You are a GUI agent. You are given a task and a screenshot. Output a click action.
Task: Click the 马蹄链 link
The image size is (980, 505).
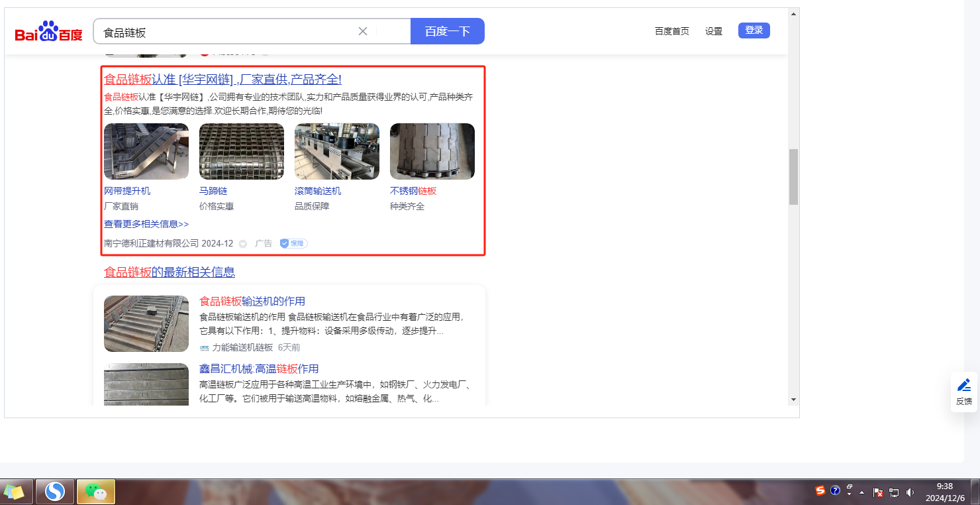point(213,191)
